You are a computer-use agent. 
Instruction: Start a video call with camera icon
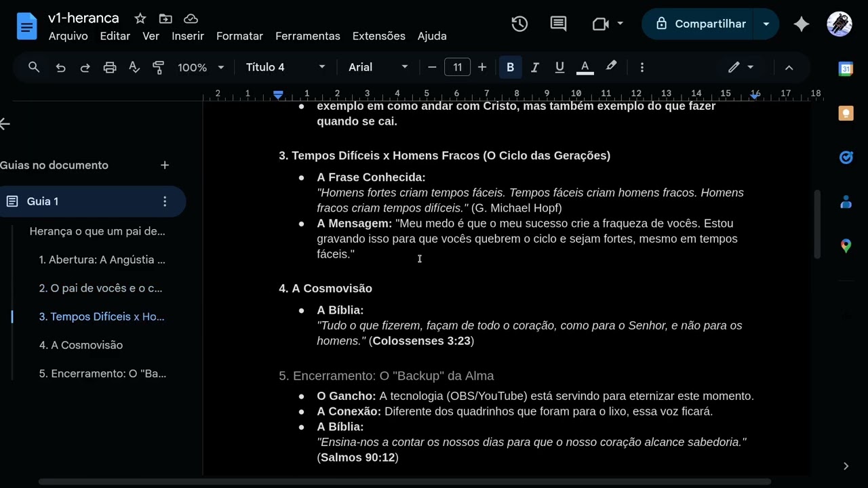600,24
